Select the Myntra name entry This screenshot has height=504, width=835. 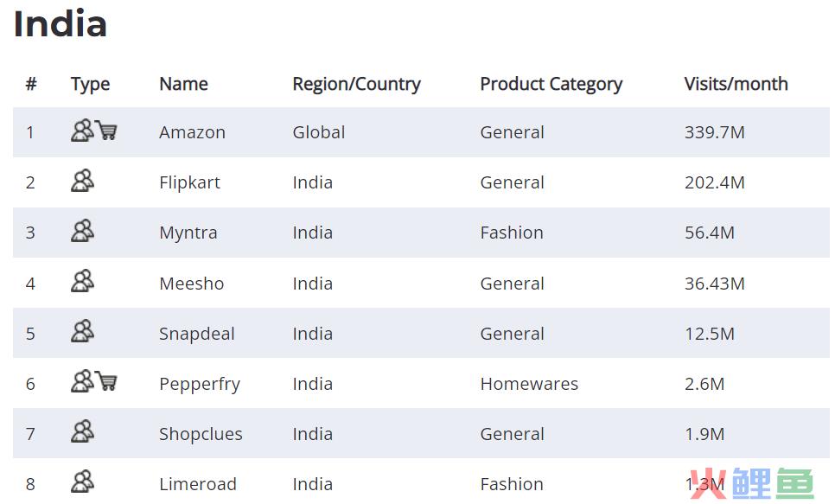(x=188, y=233)
